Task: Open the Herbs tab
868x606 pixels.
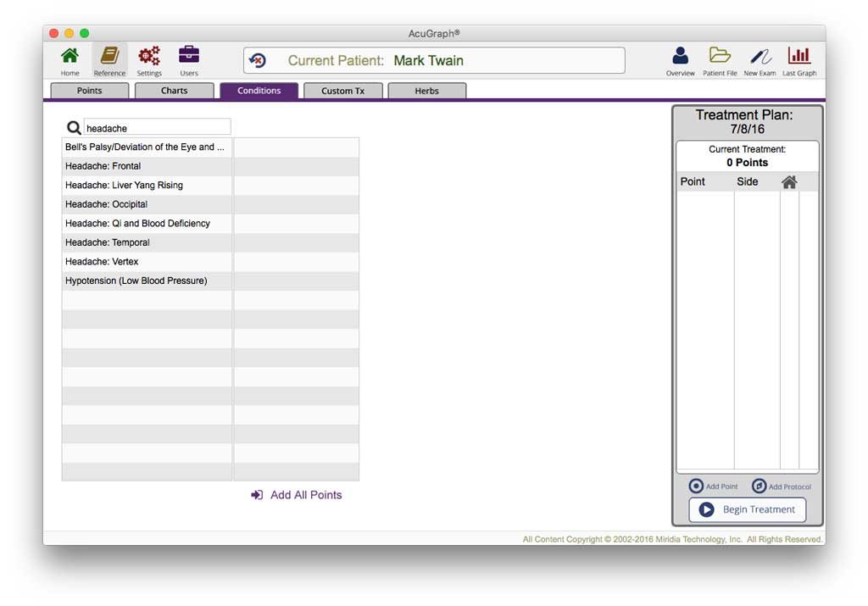Action: (x=427, y=91)
